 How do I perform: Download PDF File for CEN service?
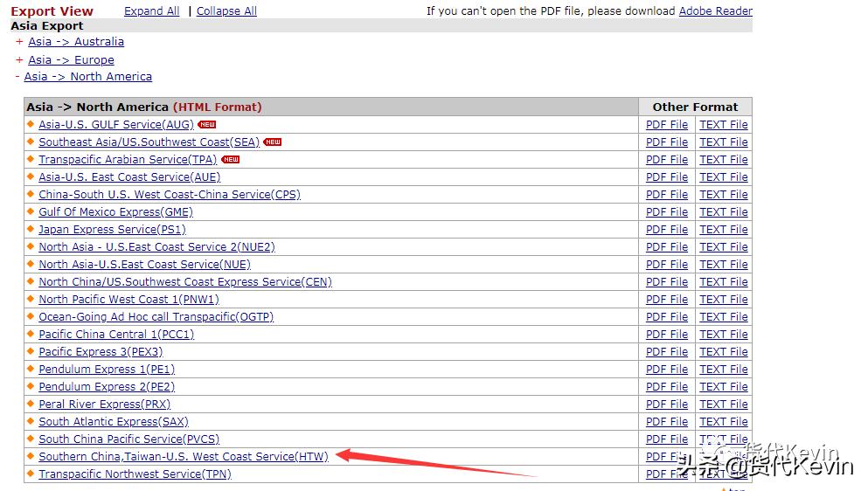click(x=666, y=282)
